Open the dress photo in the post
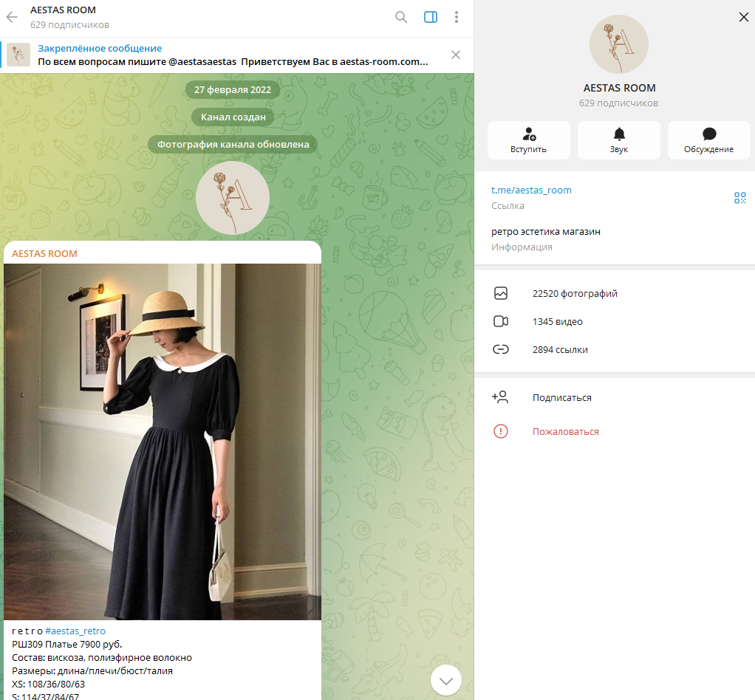This screenshot has width=755, height=700. click(x=163, y=442)
